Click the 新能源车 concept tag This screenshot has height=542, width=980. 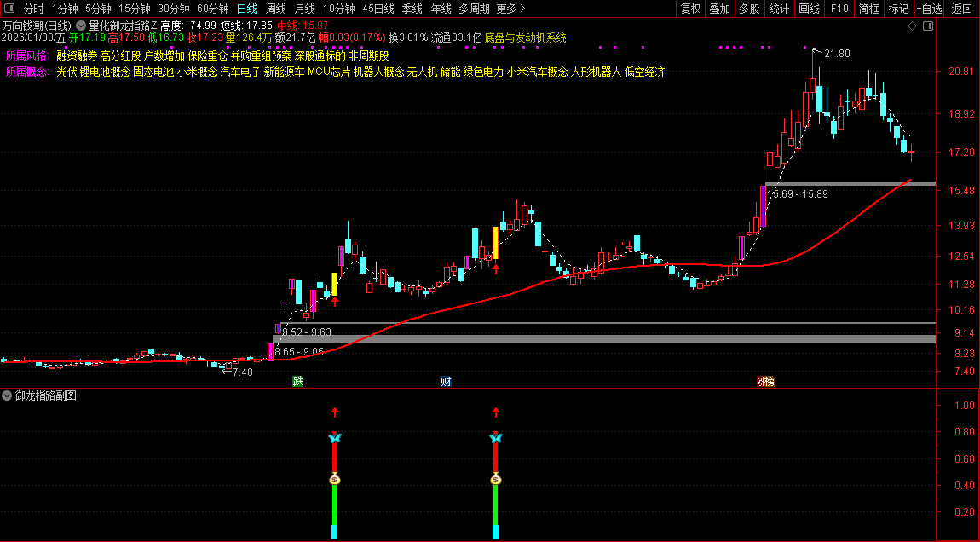coord(284,72)
